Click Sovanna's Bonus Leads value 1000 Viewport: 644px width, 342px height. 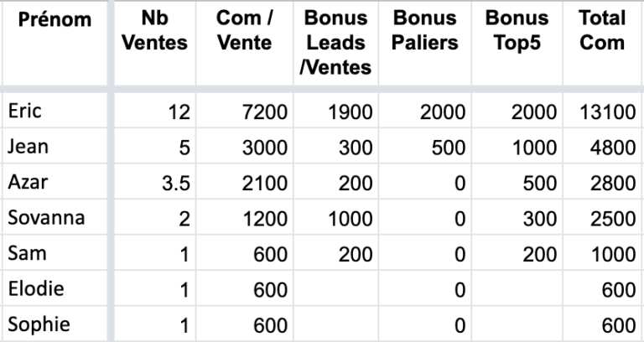coord(335,217)
